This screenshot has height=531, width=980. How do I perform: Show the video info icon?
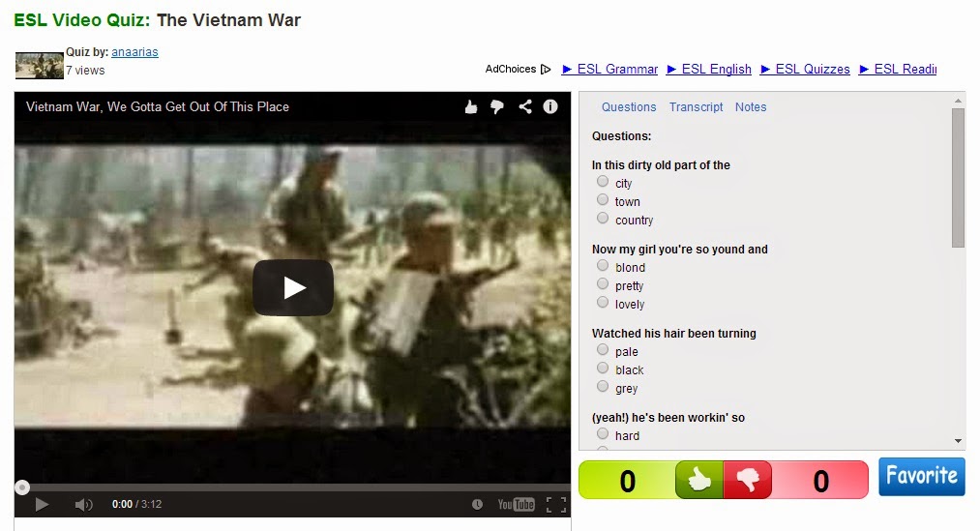pyautogui.click(x=550, y=106)
